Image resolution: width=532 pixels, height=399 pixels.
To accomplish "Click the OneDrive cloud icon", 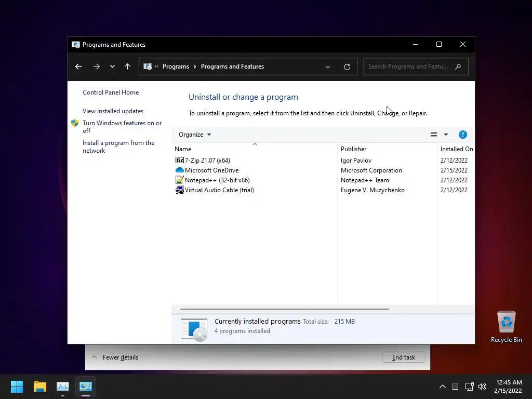I will tap(179, 170).
